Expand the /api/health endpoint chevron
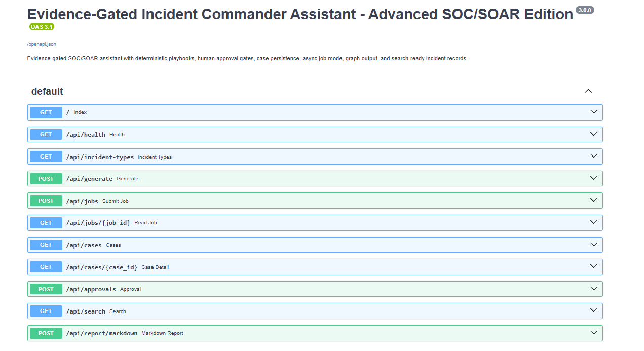Screen dimensions: 644x351 [594, 134]
